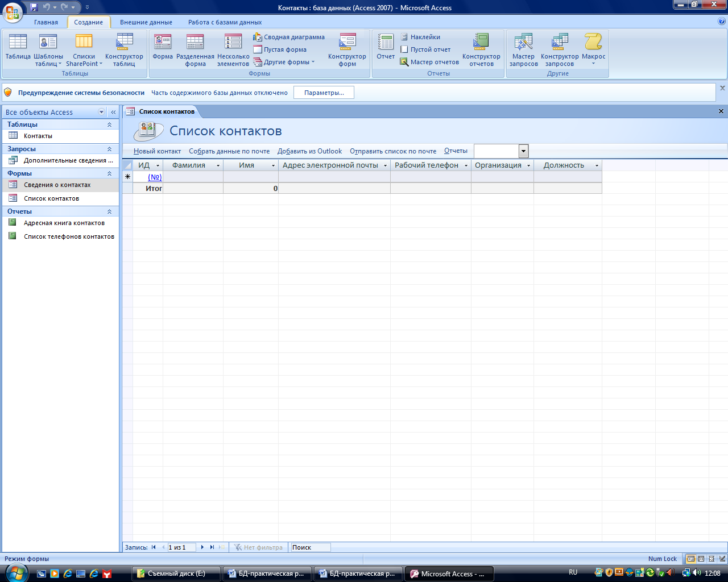Open Другие формы dropdown
Viewport: 728px width, 582px height.
tap(284, 62)
